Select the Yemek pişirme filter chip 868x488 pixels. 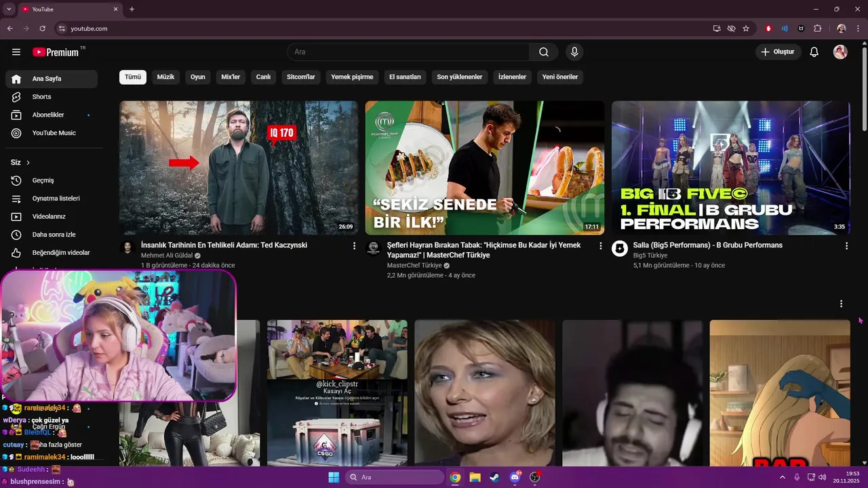click(x=352, y=77)
